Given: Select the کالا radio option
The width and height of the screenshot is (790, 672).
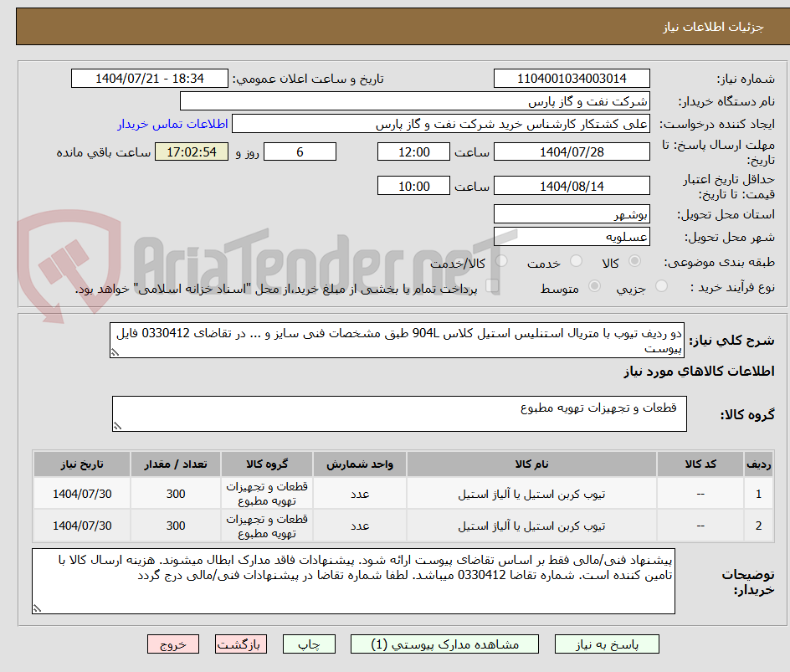Looking at the screenshot, I should [634, 261].
